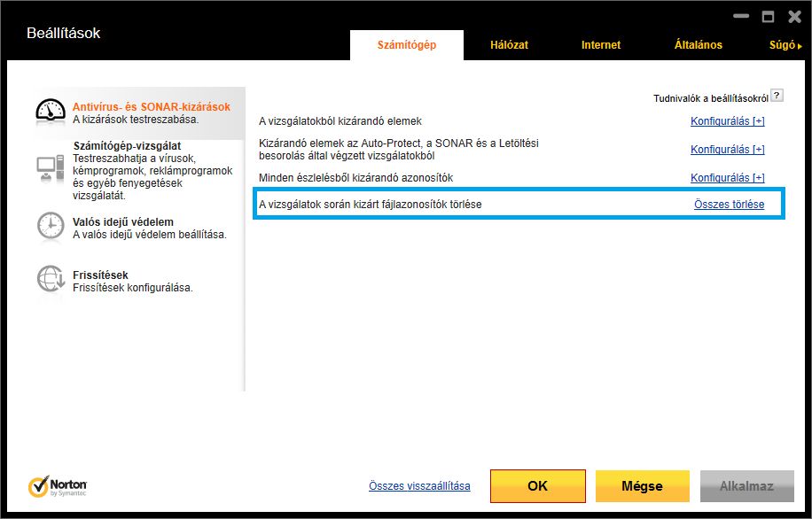Open Konfigurálás for Auto-Protect, SONAR exclusions

(x=728, y=150)
